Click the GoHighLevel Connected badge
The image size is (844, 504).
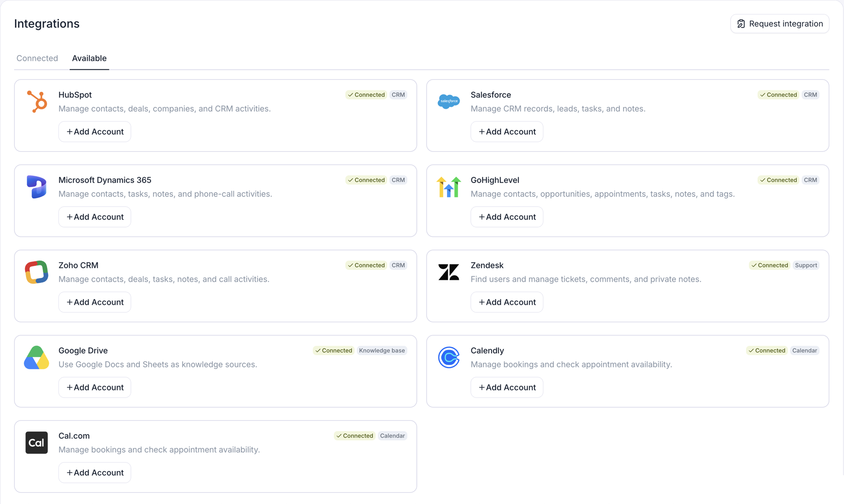[778, 180]
